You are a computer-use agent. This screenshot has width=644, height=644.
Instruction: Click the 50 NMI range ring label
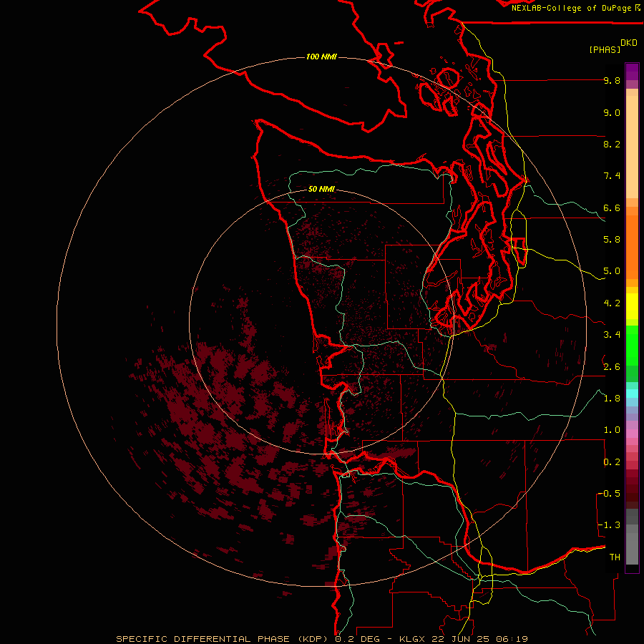(x=321, y=189)
